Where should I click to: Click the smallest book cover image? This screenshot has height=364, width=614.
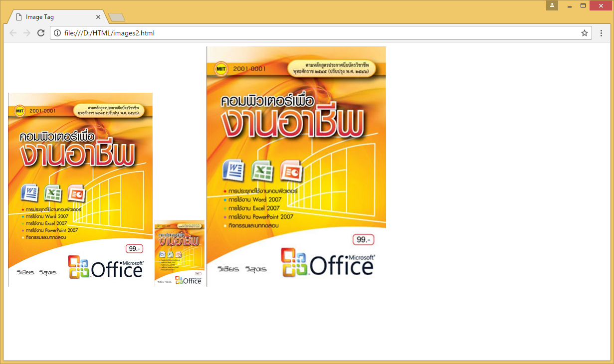pos(180,253)
